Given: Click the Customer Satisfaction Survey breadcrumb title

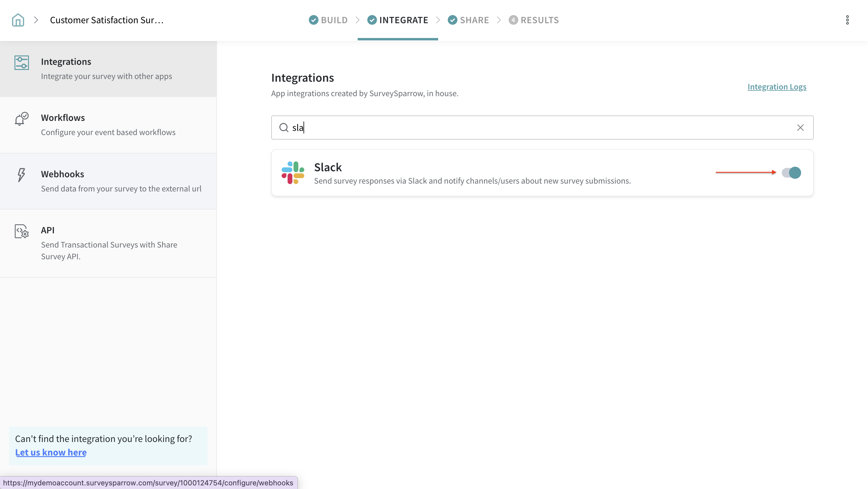Looking at the screenshot, I should (106, 20).
